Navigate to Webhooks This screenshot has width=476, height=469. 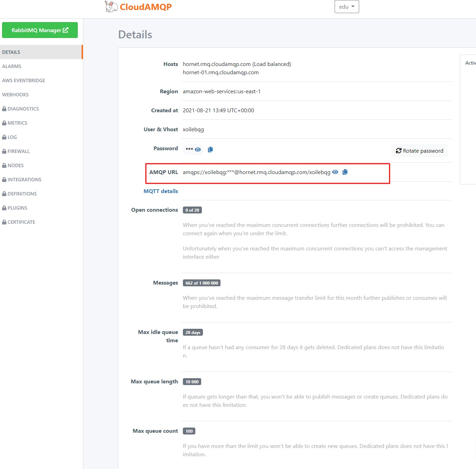pyautogui.click(x=16, y=95)
